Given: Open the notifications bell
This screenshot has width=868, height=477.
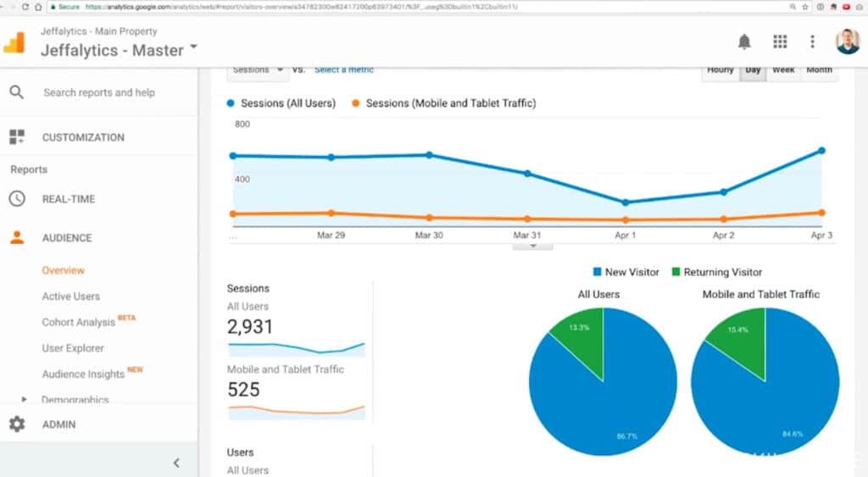Looking at the screenshot, I should point(744,42).
